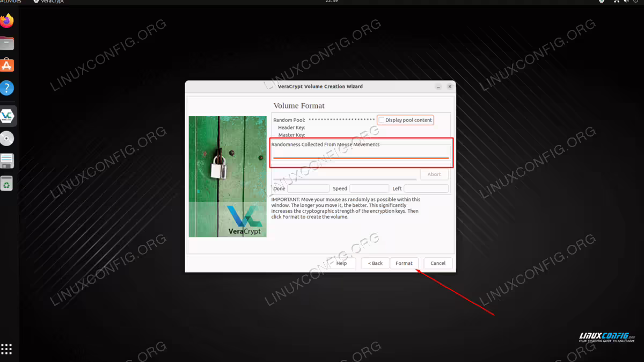
Task: Go to previous step with Back button
Action: [x=375, y=263]
